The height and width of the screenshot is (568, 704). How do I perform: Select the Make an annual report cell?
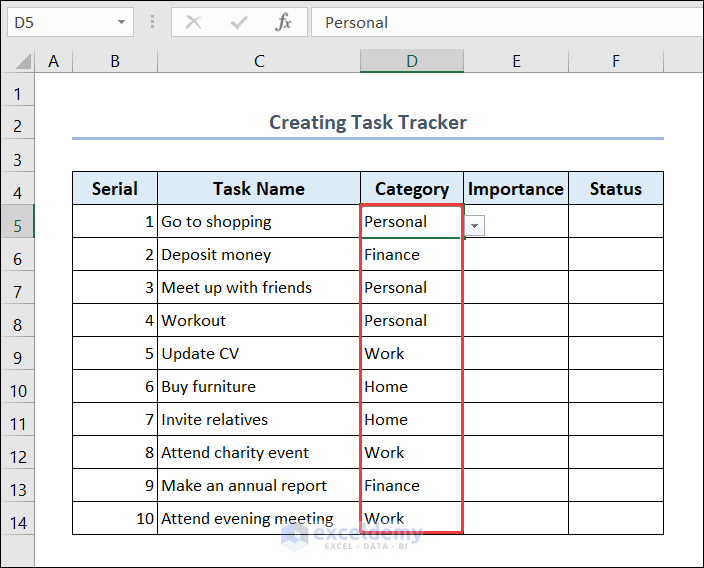tap(259, 485)
